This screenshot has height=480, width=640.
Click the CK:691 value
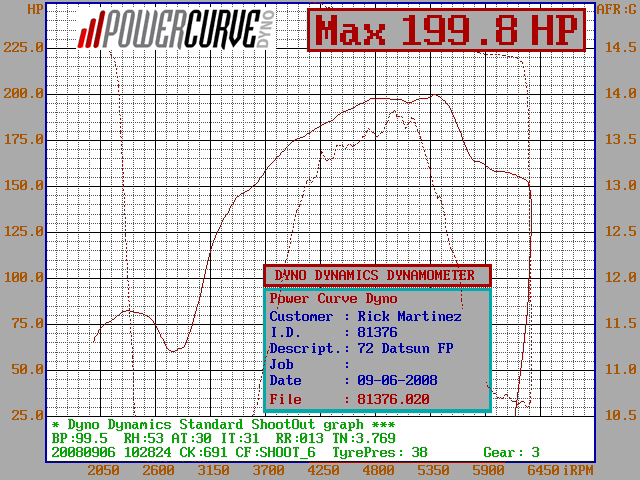[203, 452]
